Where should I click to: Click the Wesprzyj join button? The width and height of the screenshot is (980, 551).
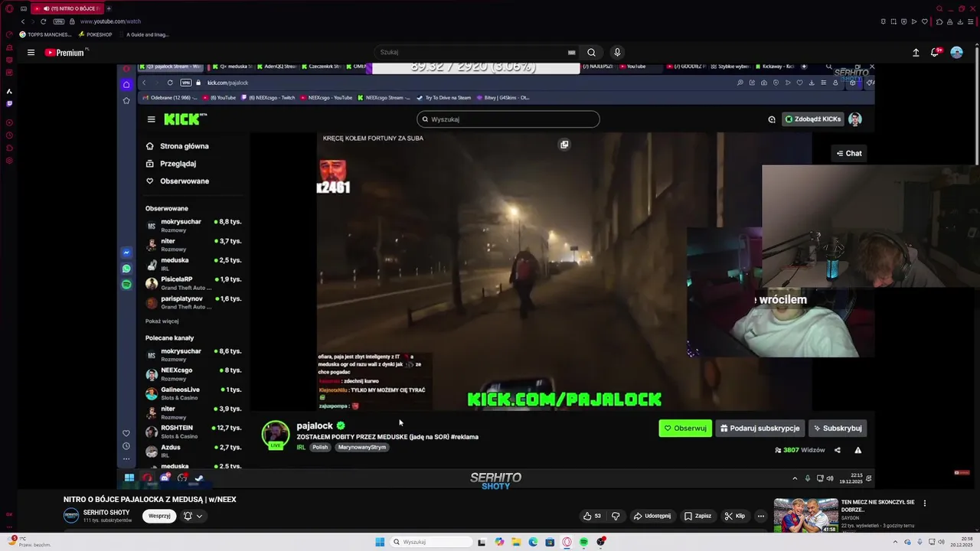pyautogui.click(x=159, y=516)
